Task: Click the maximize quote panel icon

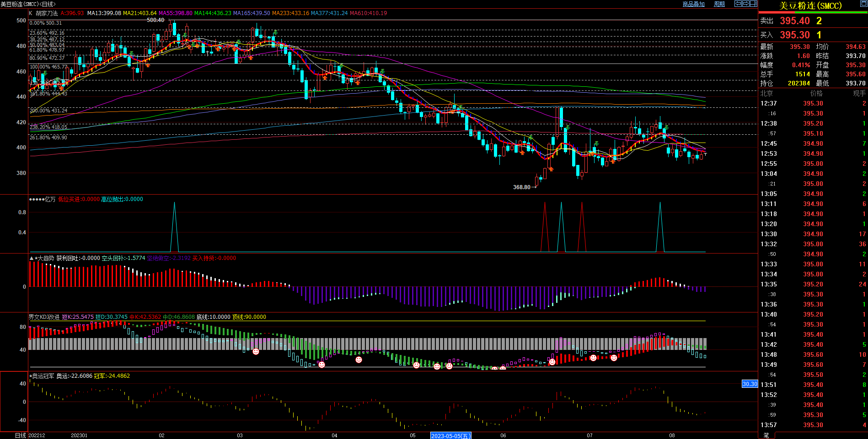Action: point(863,4)
